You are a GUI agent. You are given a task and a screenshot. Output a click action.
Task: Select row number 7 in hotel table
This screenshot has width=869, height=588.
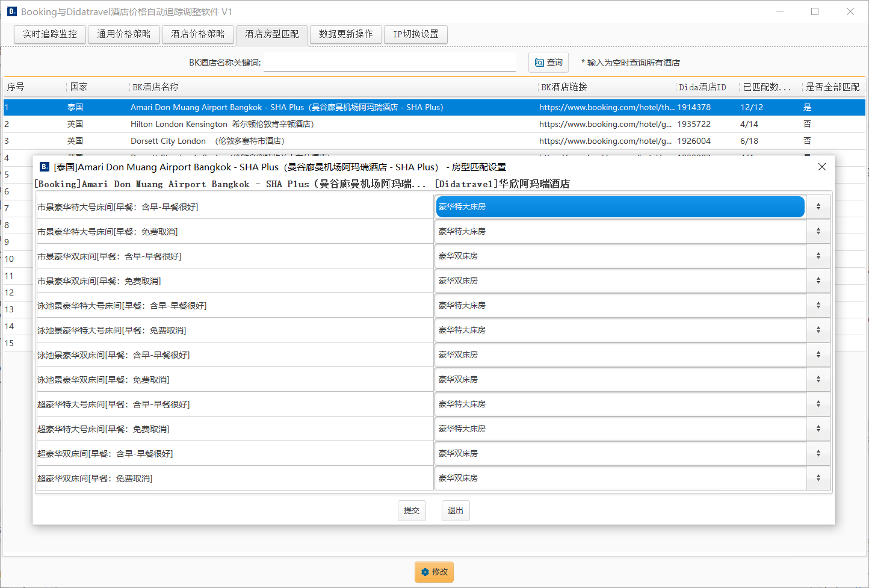coord(7,208)
